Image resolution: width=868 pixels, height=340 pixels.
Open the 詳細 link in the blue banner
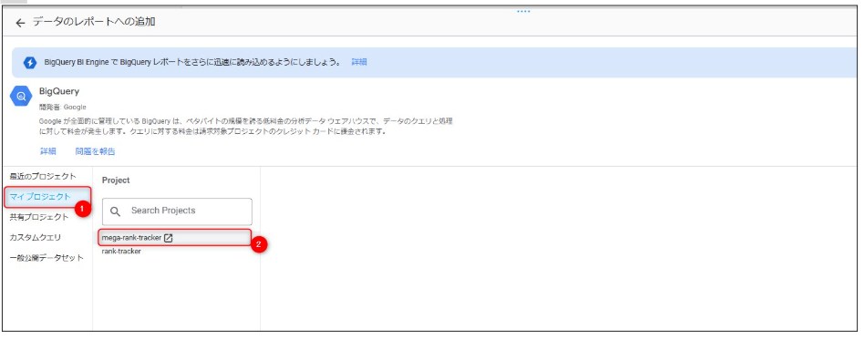pos(358,62)
